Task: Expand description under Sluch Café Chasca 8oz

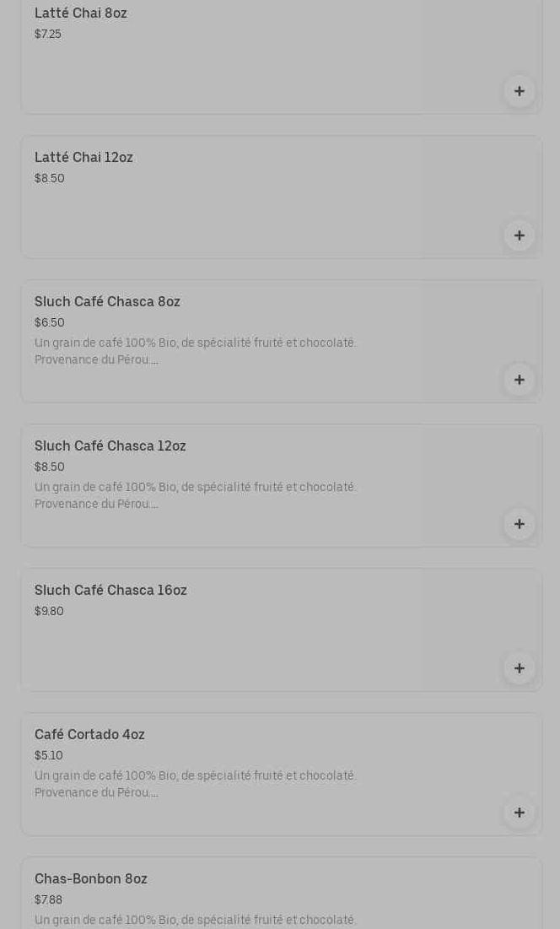Action: (195, 351)
